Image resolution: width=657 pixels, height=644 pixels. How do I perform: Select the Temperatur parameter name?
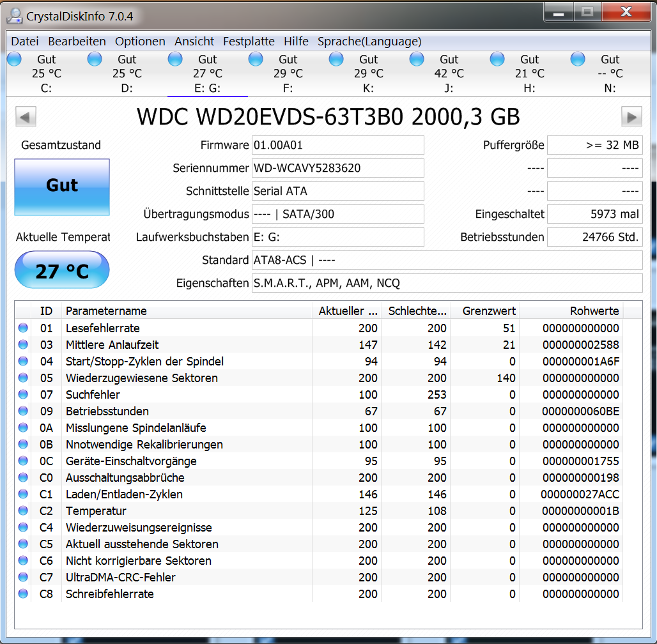96,510
